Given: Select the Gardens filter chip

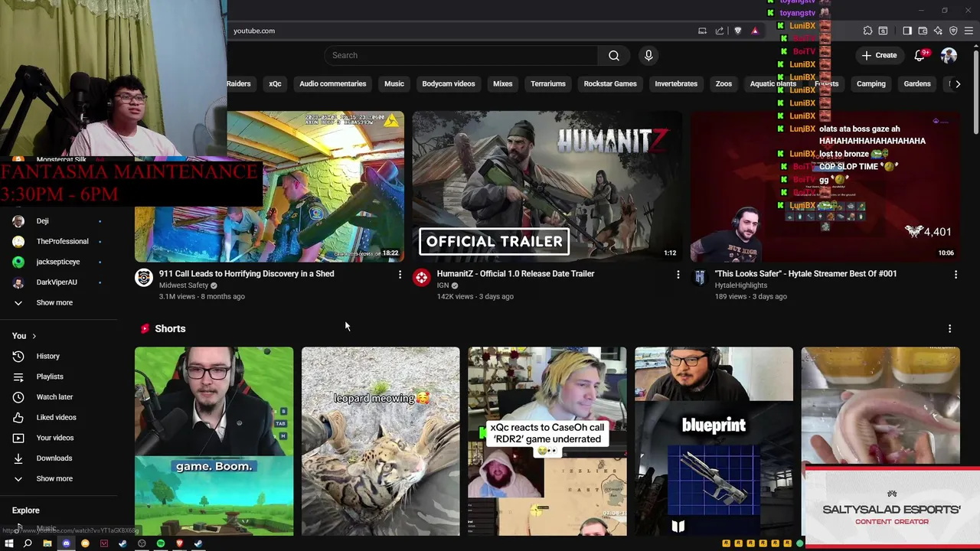Looking at the screenshot, I should click(x=916, y=83).
